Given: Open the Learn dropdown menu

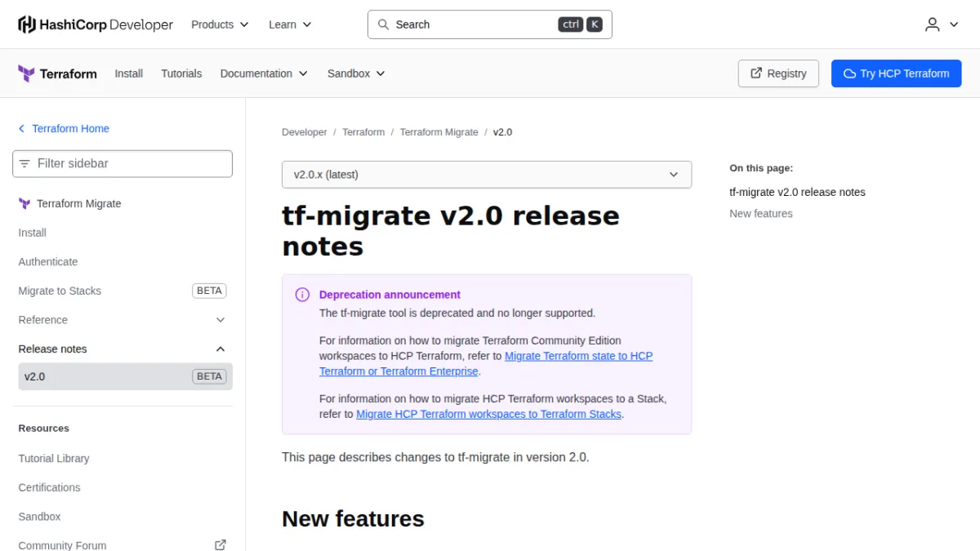Looking at the screenshot, I should coord(290,24).
